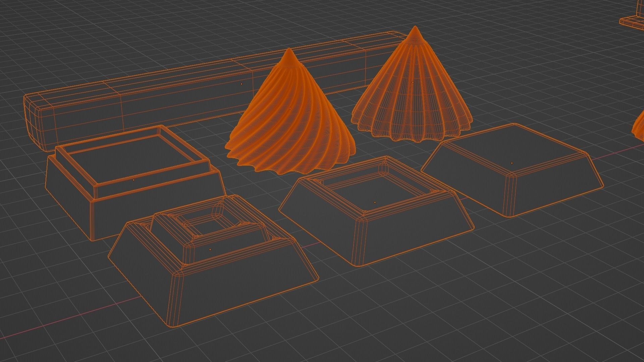This screenshot has height=362, width=644.
Task: Click the origin dot of recessed-top block
Action: (x=375, y=202)
